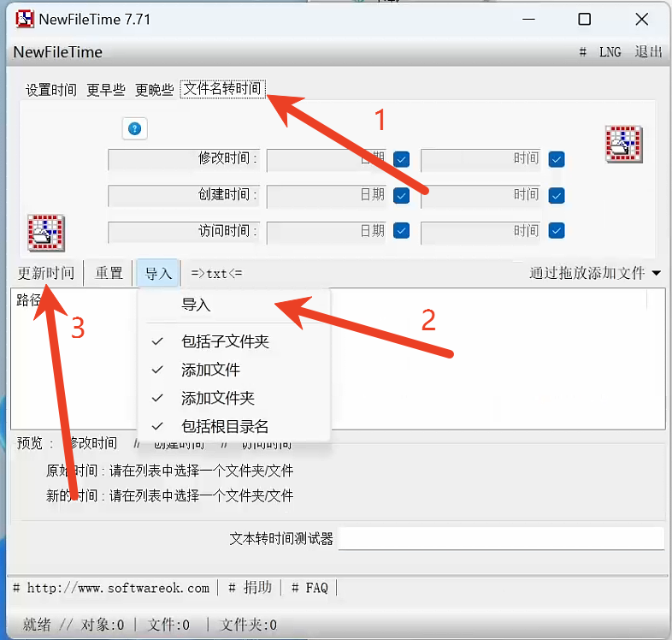Click the =>txt<= button

click(x=216, y=273)
